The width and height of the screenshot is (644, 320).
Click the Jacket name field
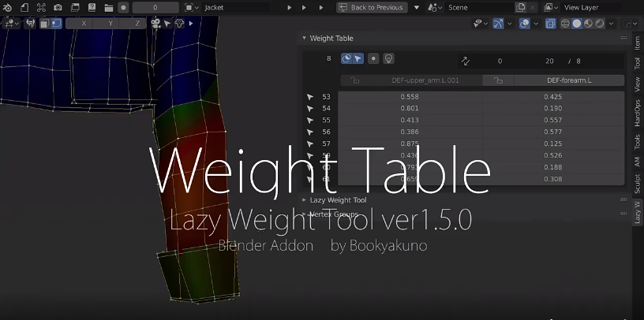pos(237,7)
